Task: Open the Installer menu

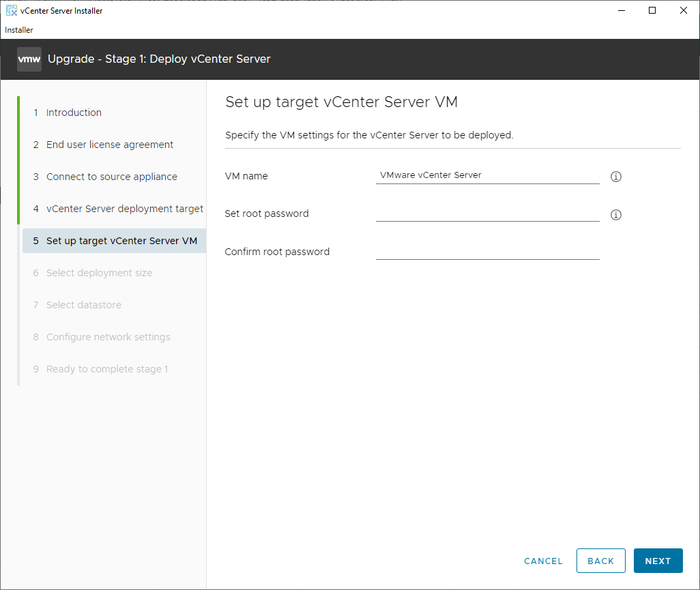Action: [x=19, y=30]
